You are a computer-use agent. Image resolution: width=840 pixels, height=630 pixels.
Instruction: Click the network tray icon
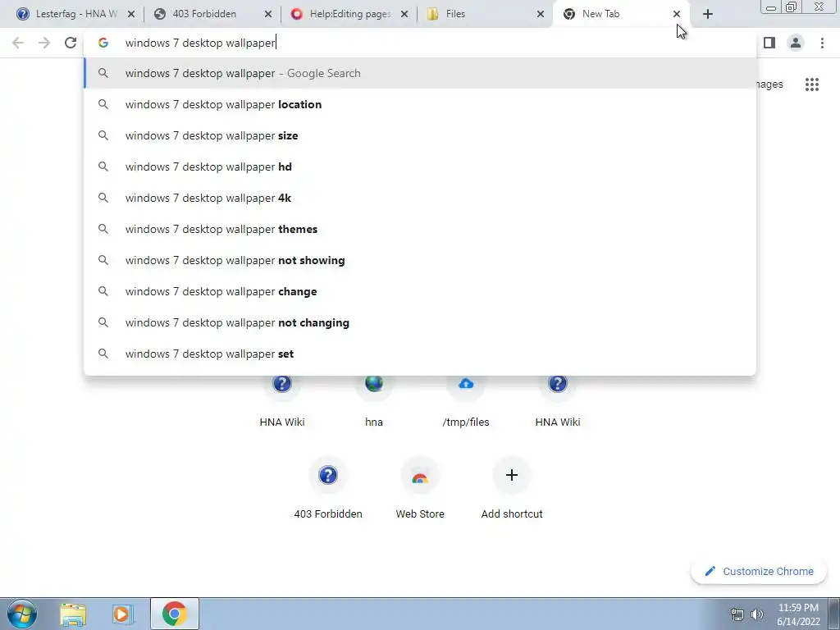click(x=737, y=614)
